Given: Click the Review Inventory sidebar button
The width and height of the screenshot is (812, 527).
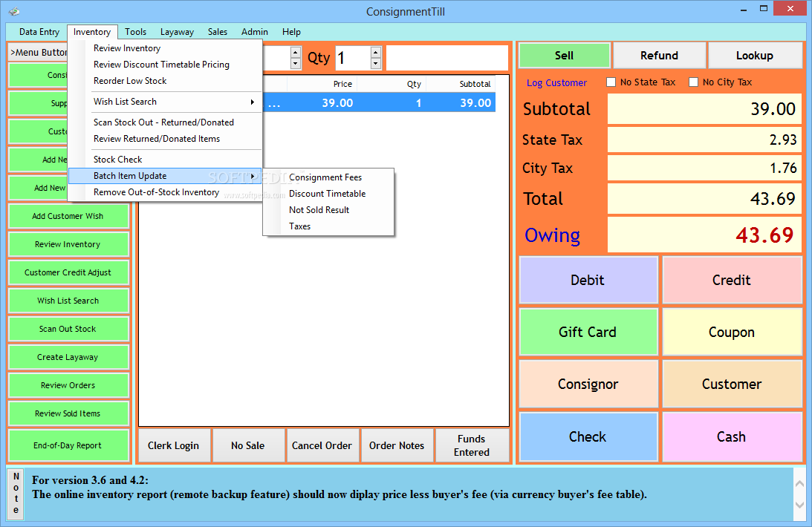Looking at the screenshot, I should [68, 244].
